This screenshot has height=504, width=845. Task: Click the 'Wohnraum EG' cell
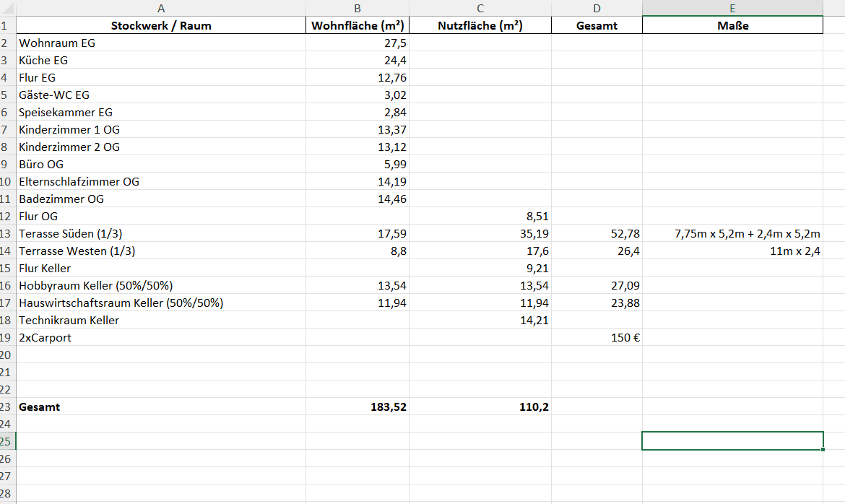click(160, 43)
